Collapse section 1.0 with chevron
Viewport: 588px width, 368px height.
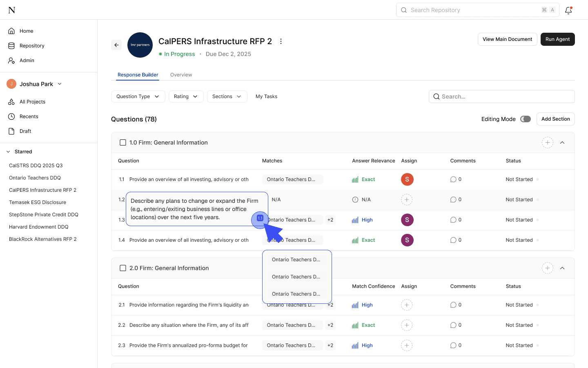pyautogui.click(x=562, y=143)
